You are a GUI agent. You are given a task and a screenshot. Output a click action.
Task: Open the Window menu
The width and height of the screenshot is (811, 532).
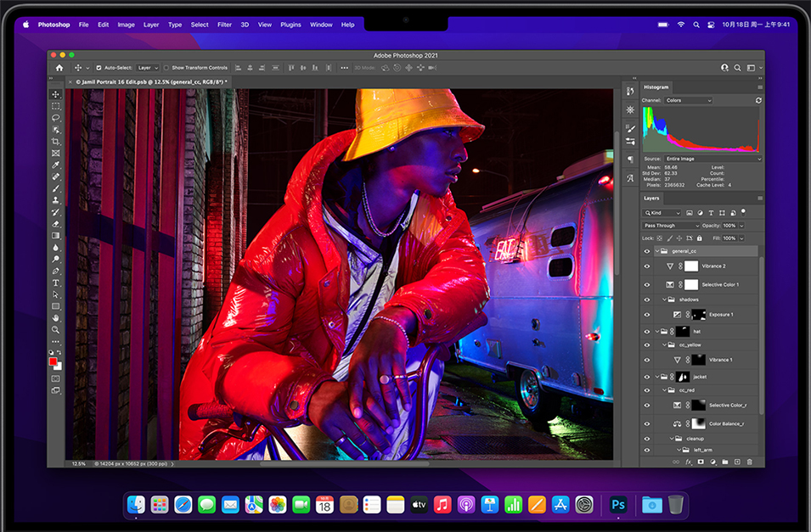321,25
